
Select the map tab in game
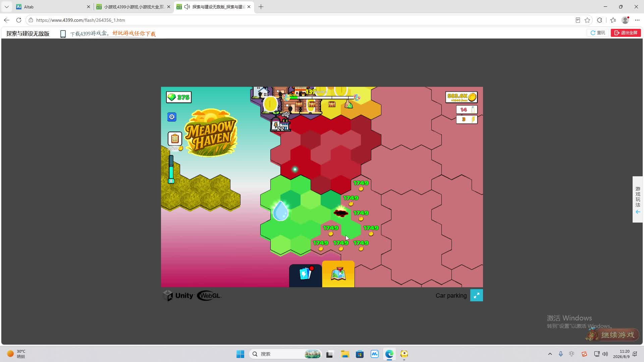click(338, 274)
